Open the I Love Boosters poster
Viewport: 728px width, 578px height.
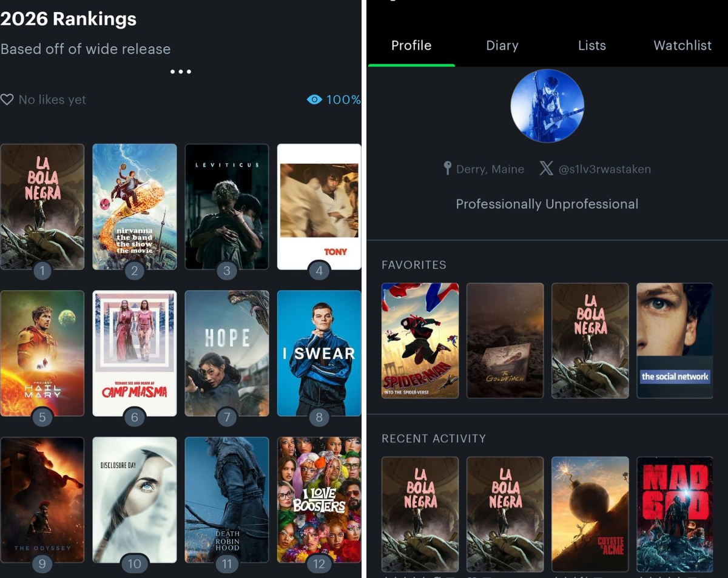click(x=319, y=500)
